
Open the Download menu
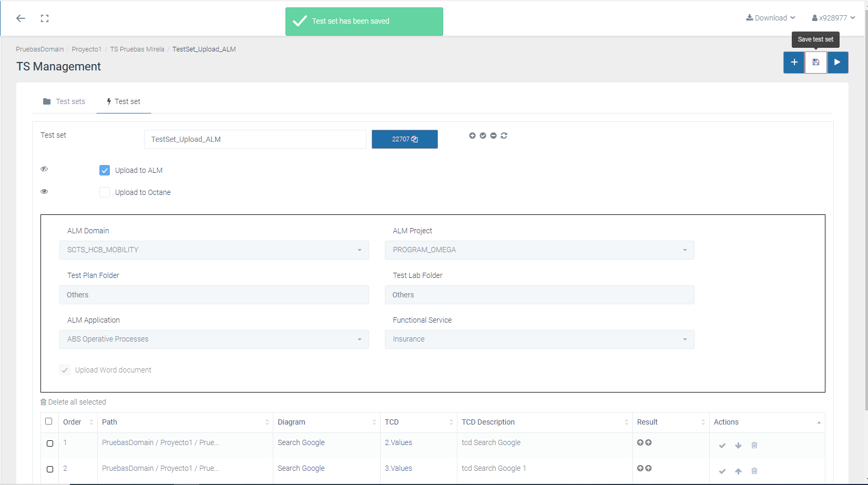pyautogui.click(x=770, y=18)
